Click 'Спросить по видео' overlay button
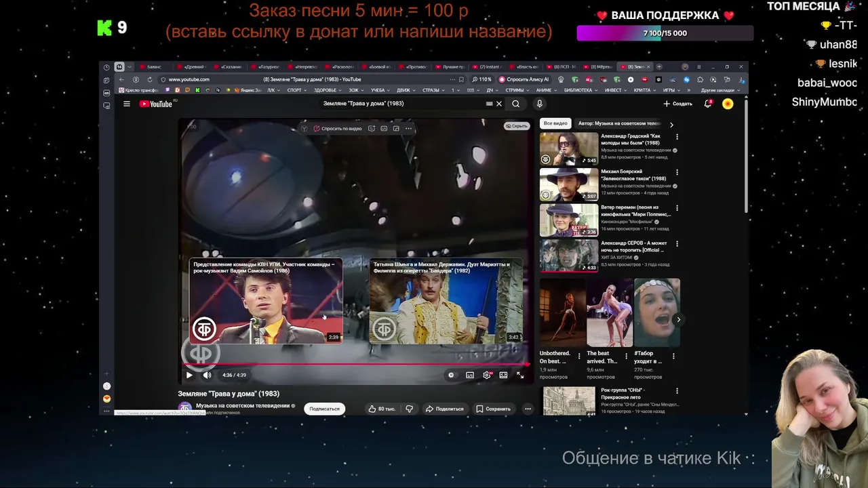868x488 pixels. click(x=337, y=129)
